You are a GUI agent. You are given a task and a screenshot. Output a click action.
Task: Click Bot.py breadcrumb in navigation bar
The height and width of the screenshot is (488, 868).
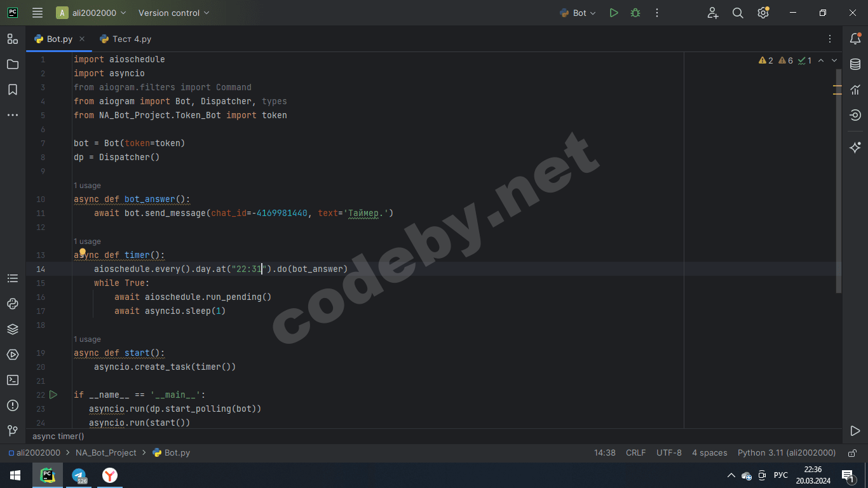(x=172, y=453)
